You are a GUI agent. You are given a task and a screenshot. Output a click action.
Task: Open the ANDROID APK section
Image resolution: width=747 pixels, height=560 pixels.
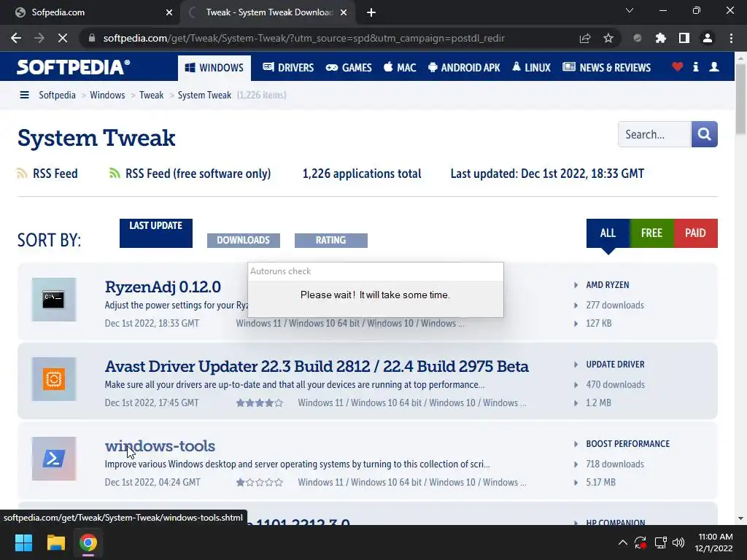coord(465,68)
